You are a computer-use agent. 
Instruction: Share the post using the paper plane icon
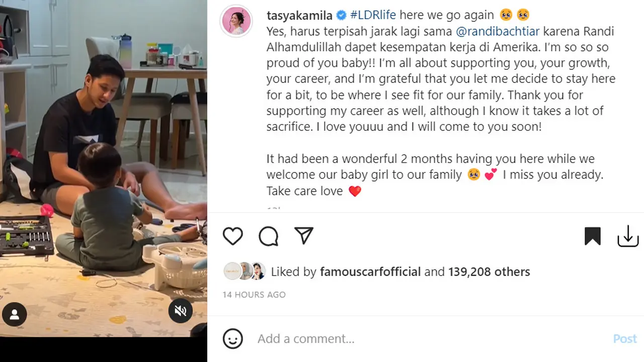303,236
